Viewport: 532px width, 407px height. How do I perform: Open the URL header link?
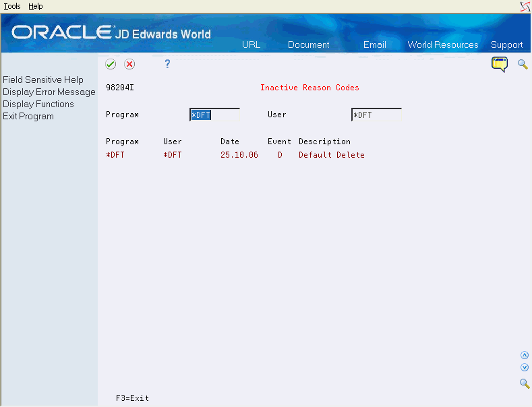click(251, 44)
